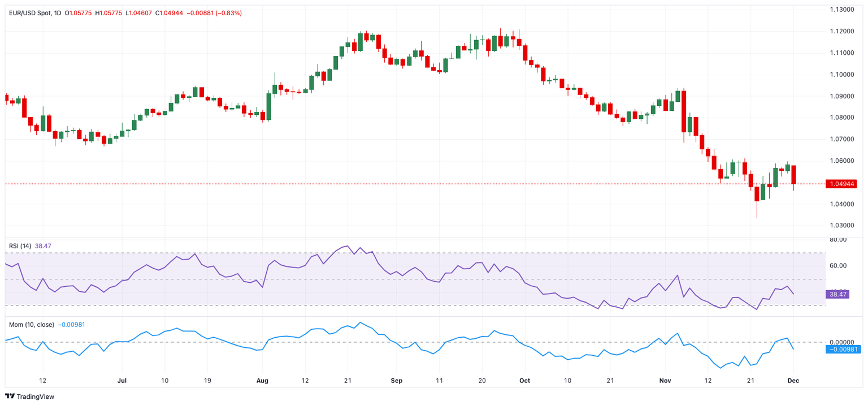
Task: Click the 1.10000 price axis label
Action: click(841, 74)
